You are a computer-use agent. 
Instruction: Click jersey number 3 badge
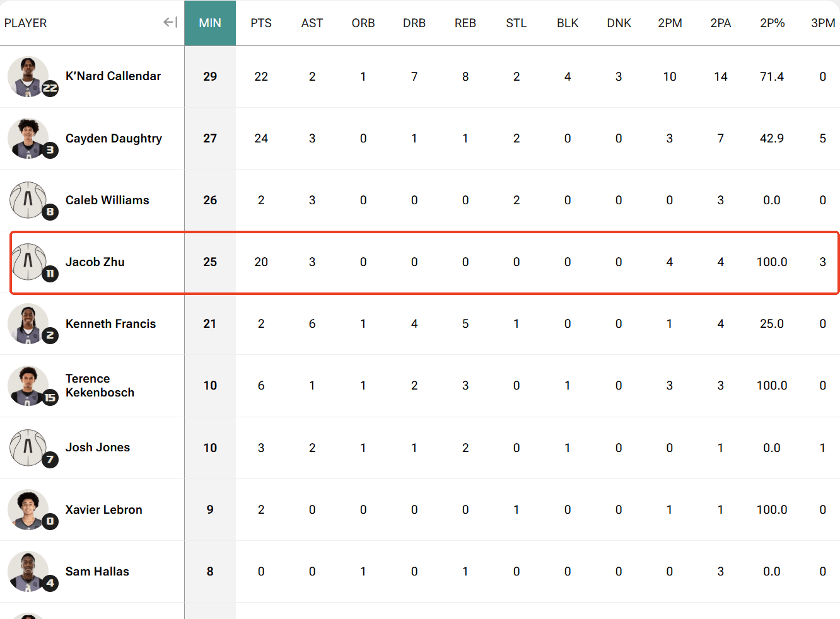coord(50,150)
